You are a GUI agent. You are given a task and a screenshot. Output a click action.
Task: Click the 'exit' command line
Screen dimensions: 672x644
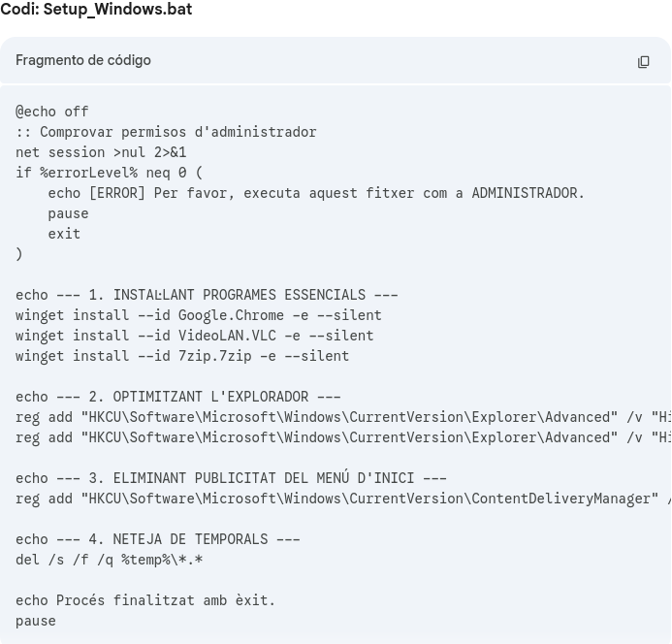click(x=64, y=234)
